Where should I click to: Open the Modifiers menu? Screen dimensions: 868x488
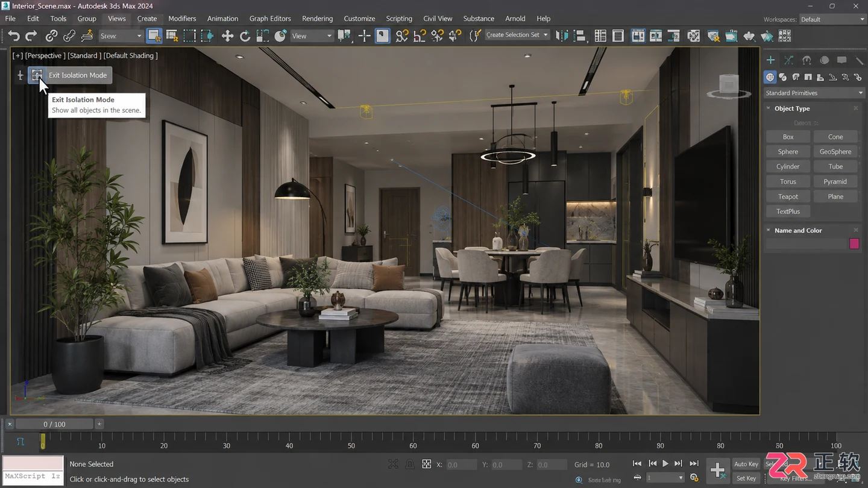(x=182, y=19)
